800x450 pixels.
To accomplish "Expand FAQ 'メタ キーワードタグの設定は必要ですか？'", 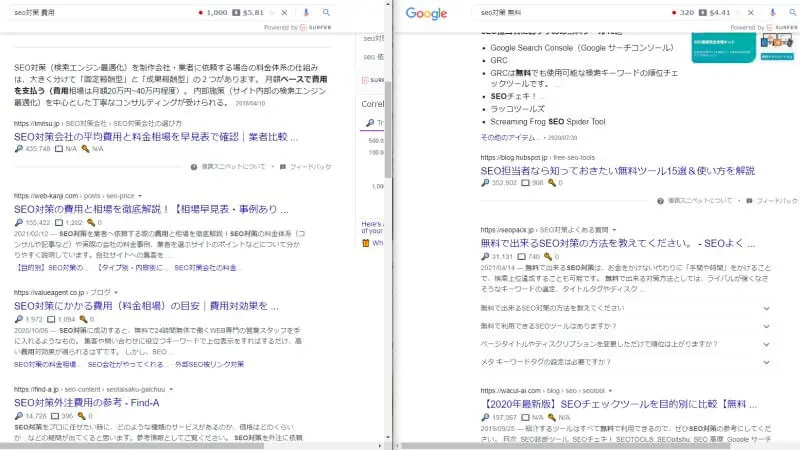I will 766,361.
